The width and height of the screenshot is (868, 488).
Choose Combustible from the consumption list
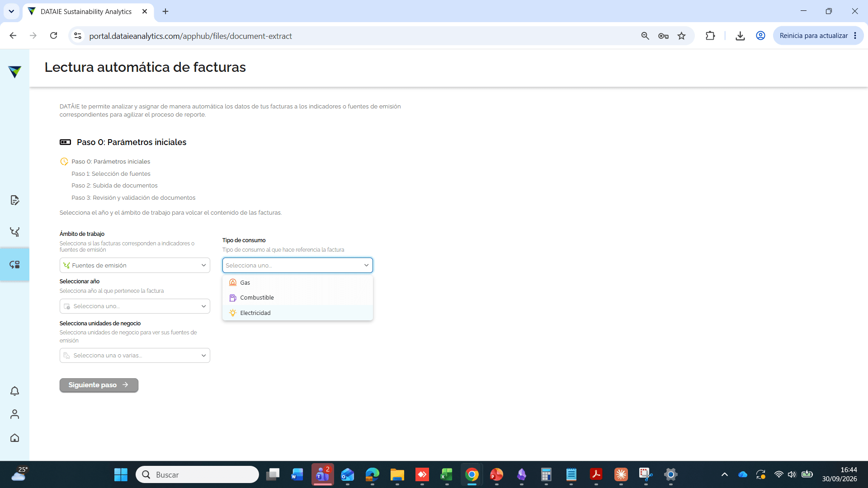[297, 298]
